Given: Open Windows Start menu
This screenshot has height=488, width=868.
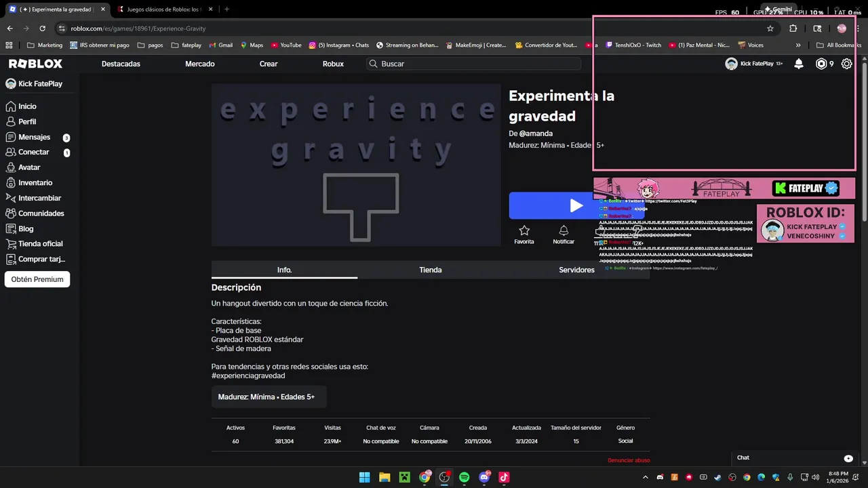Looking at the screenshot, I should 364,477.
